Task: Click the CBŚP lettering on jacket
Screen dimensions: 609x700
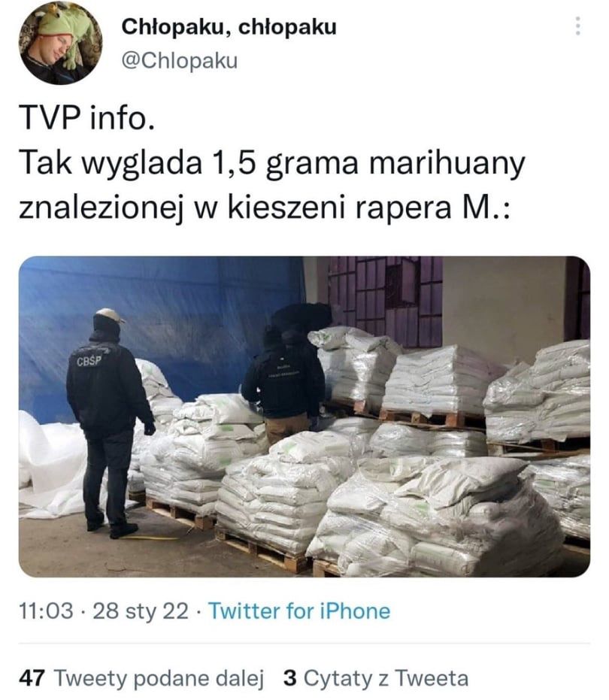Action: click(89, 361)
